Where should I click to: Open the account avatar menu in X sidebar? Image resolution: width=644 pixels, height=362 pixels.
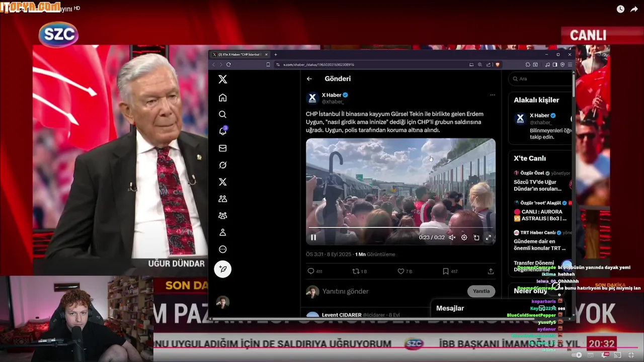pyautogui.click(x=223, y=302)
